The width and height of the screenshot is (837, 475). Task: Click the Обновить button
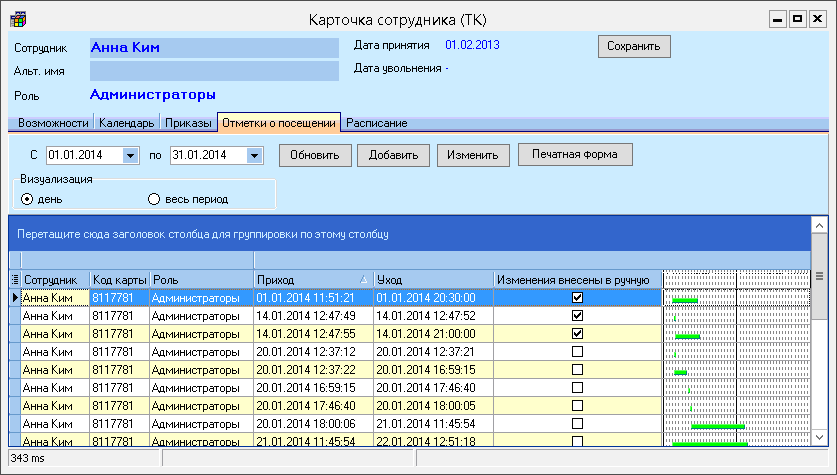click(x=315, y=155)
